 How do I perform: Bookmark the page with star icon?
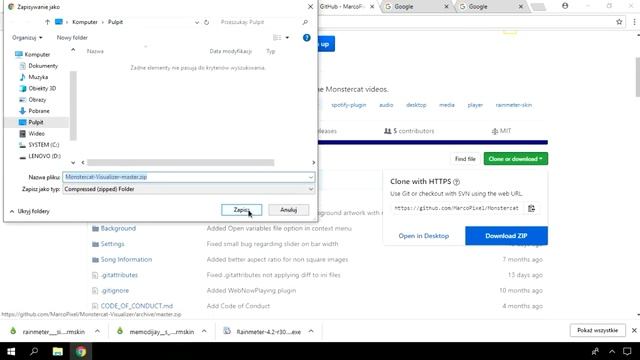tap(619, 22)
